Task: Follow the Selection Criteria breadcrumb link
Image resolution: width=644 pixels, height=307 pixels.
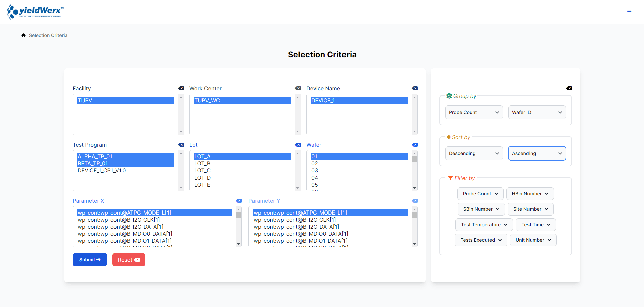Action: click(x=48, y=35)
